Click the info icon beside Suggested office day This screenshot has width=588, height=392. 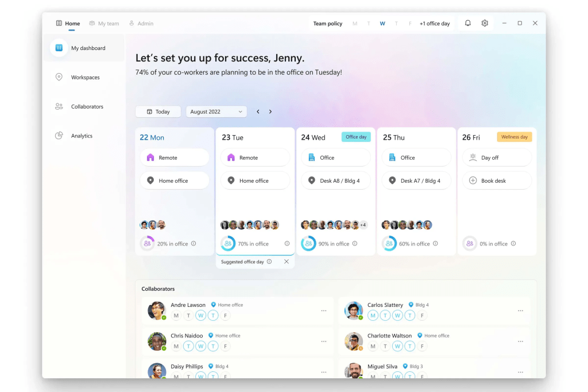coord(269,262)
